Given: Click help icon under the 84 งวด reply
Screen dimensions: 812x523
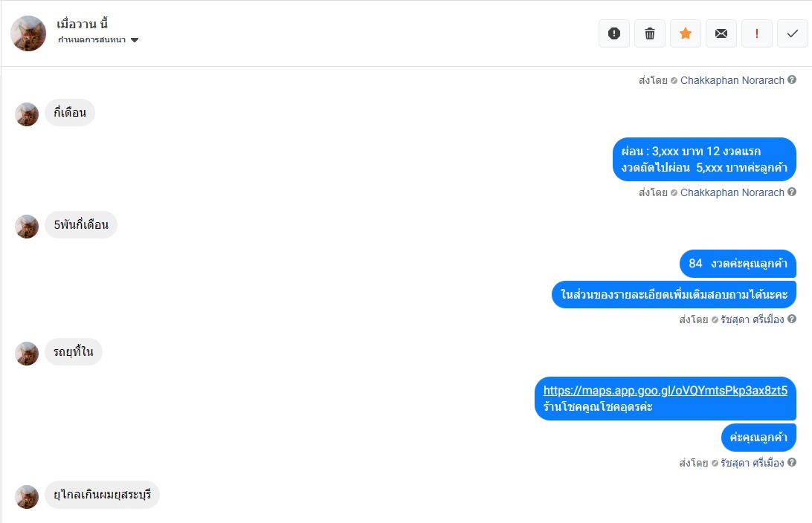Looking at the screenshot, I should (792, 319).
